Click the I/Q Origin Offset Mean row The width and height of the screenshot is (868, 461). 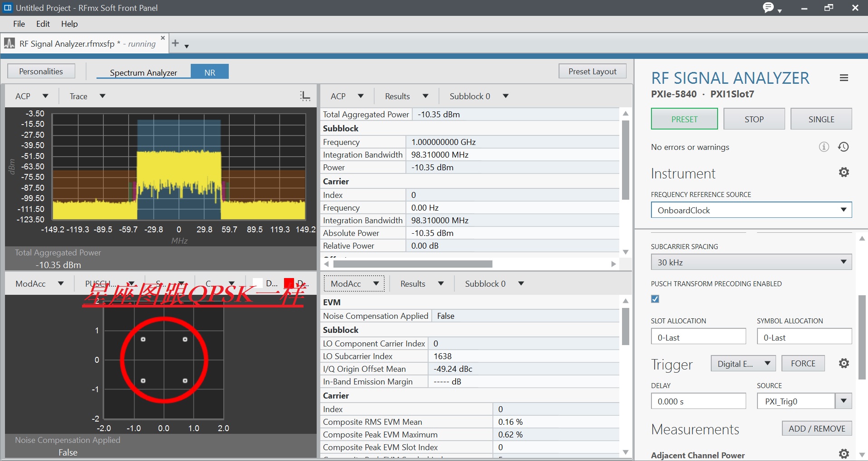(470, 369)
